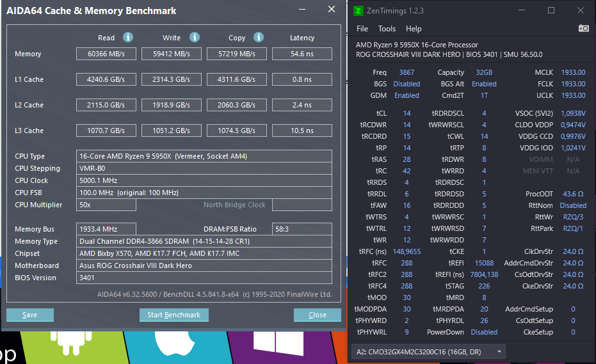The height and width of the screenshot is (364, 596).
Task: Click the RttNom Disabled value
Action: tap(573, 205)
